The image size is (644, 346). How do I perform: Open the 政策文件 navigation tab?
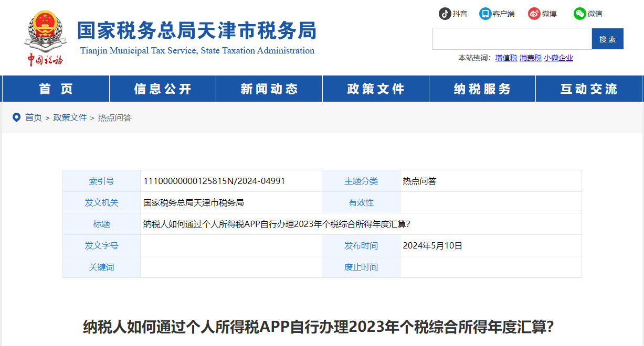[x=376, y=89]
